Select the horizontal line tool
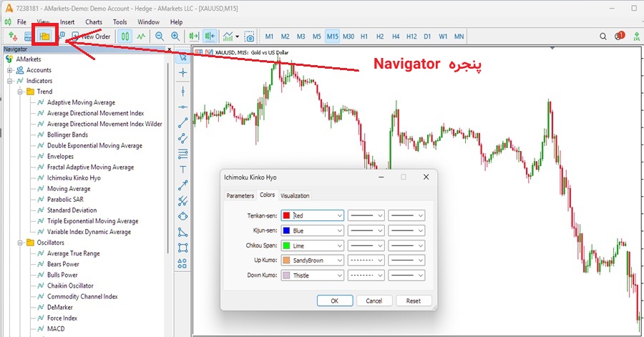 pyautogui.click(x=182, y=107)
